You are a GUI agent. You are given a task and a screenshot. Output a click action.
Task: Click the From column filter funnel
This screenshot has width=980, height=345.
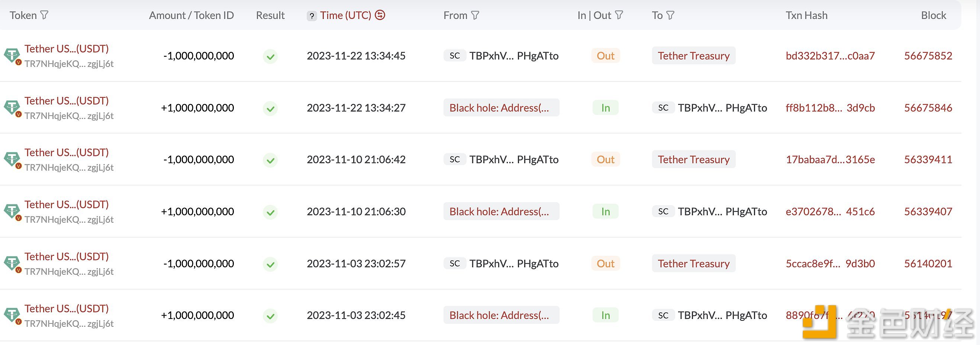(x=475, y=15)
